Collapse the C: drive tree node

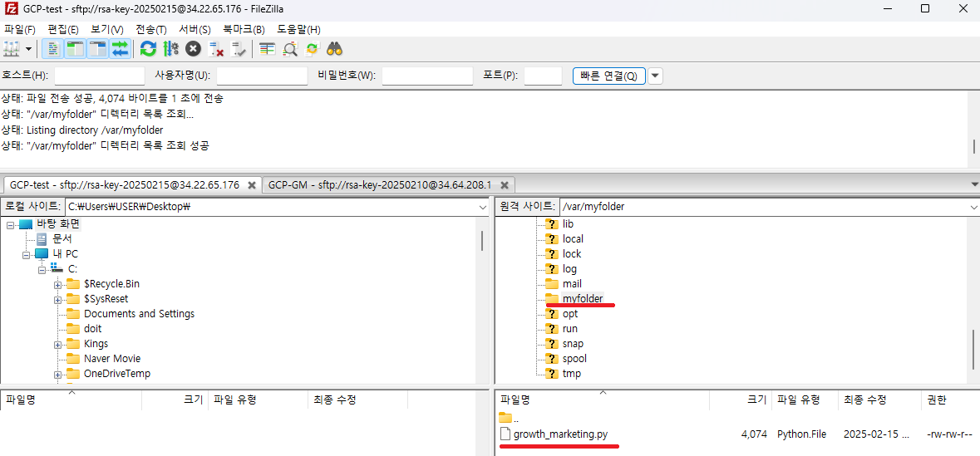pos(42,269)
